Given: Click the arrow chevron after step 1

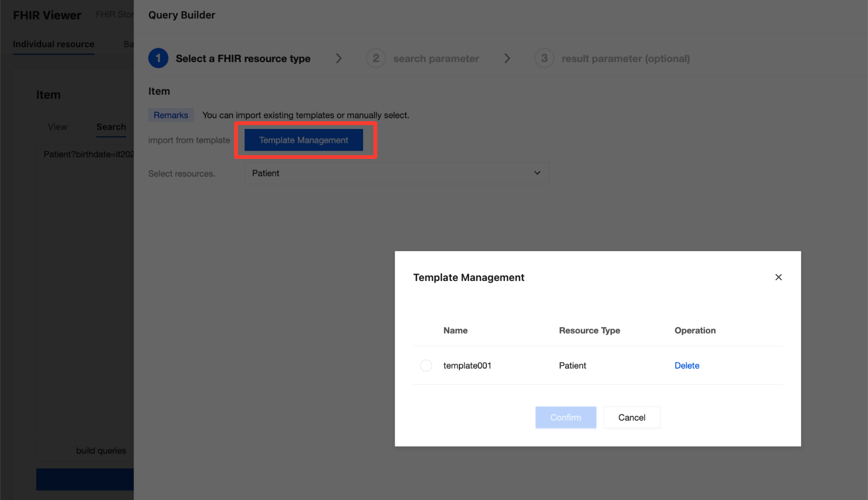Looking at the screenshot, I should (x=338, y=58).
